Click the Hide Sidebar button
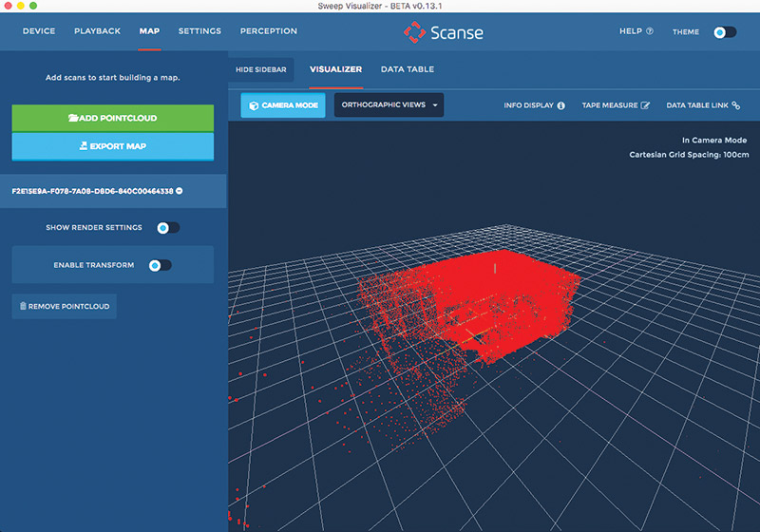Screen dimensions: 760x532 pos(260,69)
